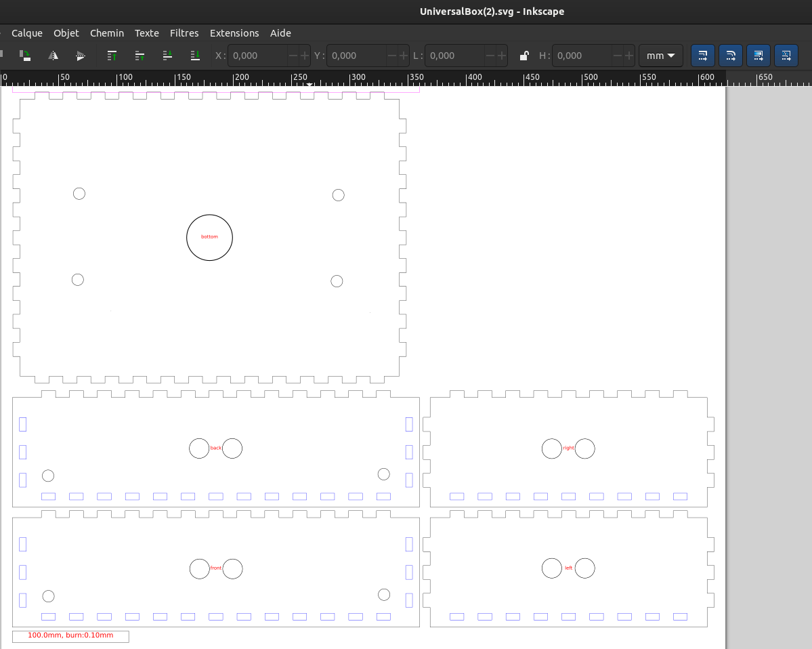Toggle scale stroke width option
The image size is (812, 649).
[703, 56]
